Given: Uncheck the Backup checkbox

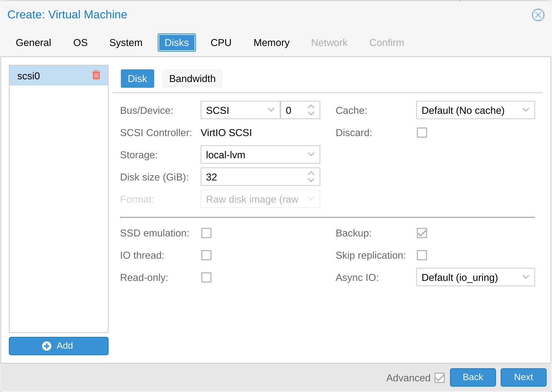Looking at the screenshot, I should pyautogui.click(x=422, y=233).
